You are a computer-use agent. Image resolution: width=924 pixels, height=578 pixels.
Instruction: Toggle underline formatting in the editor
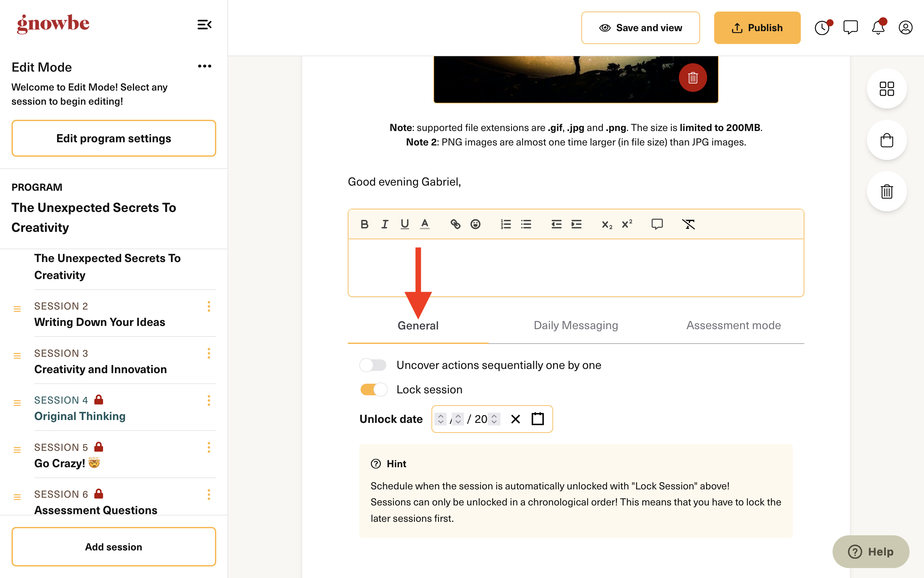(405, 224)
